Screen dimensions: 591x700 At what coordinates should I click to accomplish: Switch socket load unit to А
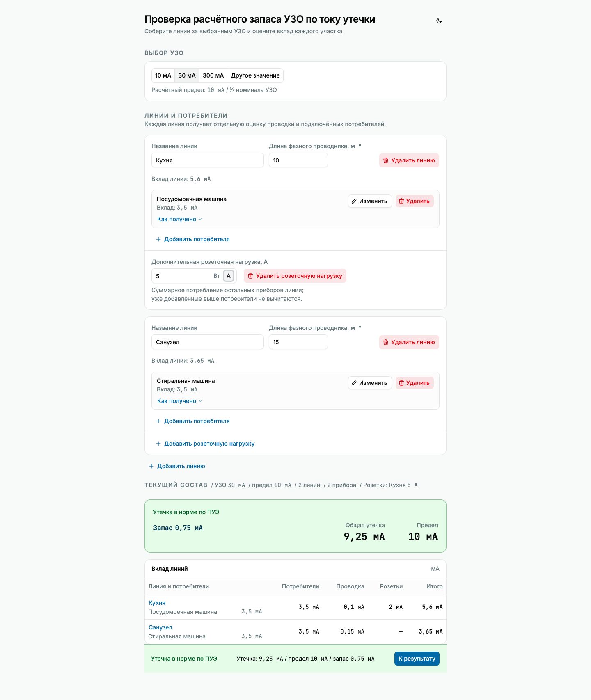(x=229, y=276)
